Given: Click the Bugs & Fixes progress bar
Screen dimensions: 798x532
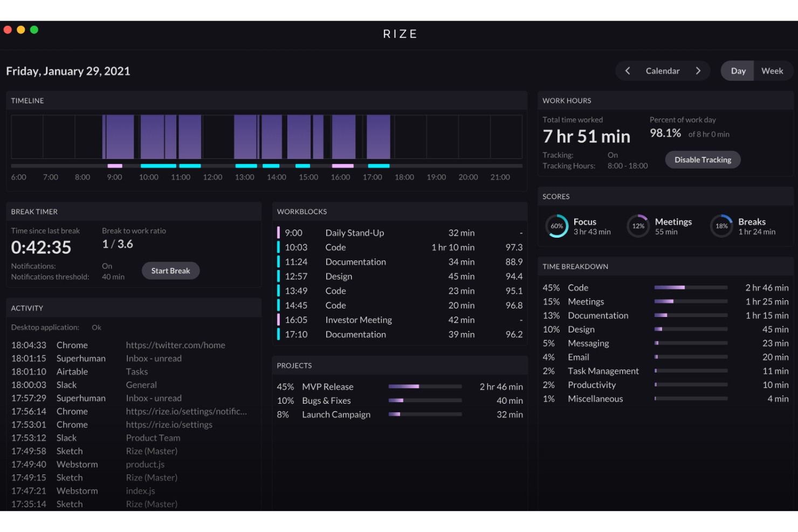Looking at the screenshot, I should tap(424, 400).
